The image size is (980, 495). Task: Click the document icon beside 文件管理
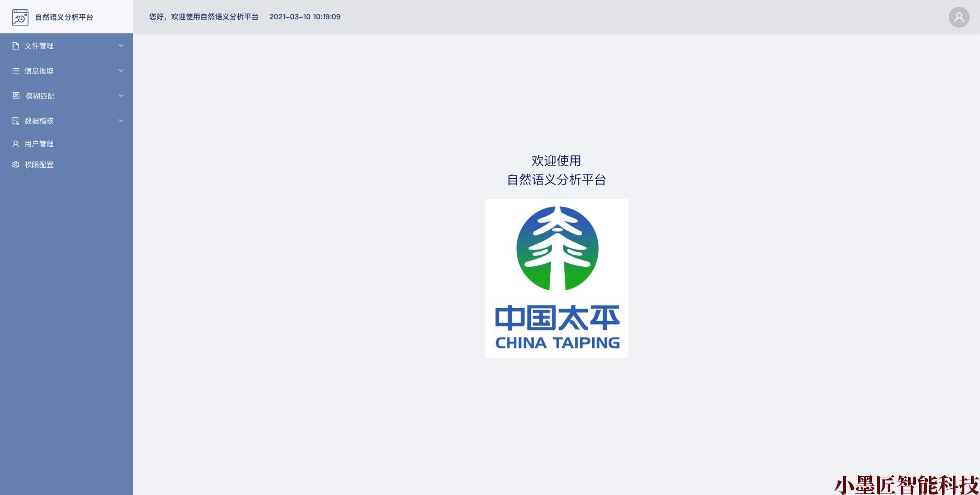16,46
